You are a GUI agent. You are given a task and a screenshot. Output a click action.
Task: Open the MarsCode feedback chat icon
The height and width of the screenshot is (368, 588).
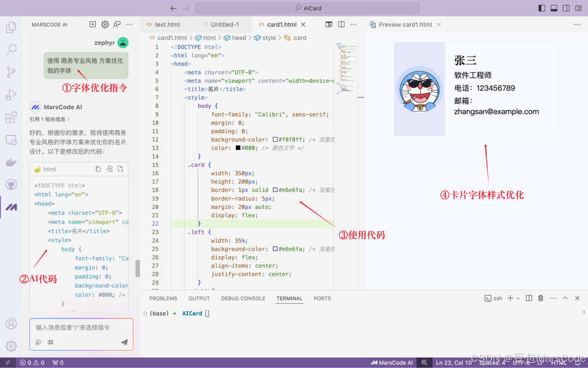coord(117,25)
